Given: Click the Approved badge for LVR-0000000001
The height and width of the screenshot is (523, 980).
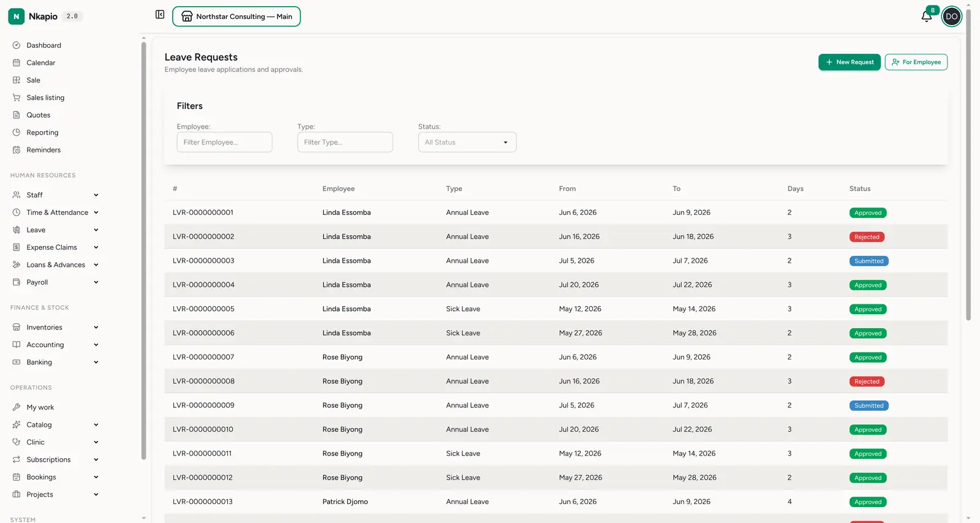Looking at the screenshot, I should click(x=868, y=213).
